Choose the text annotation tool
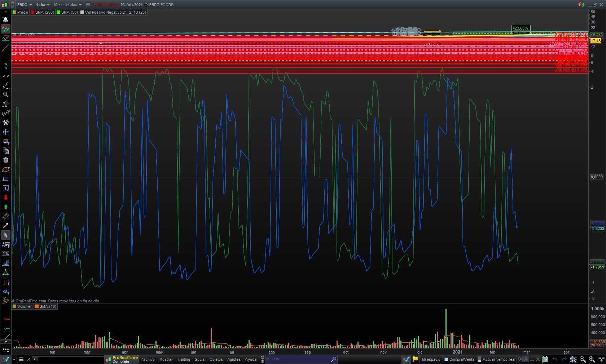 pos(6,188)
